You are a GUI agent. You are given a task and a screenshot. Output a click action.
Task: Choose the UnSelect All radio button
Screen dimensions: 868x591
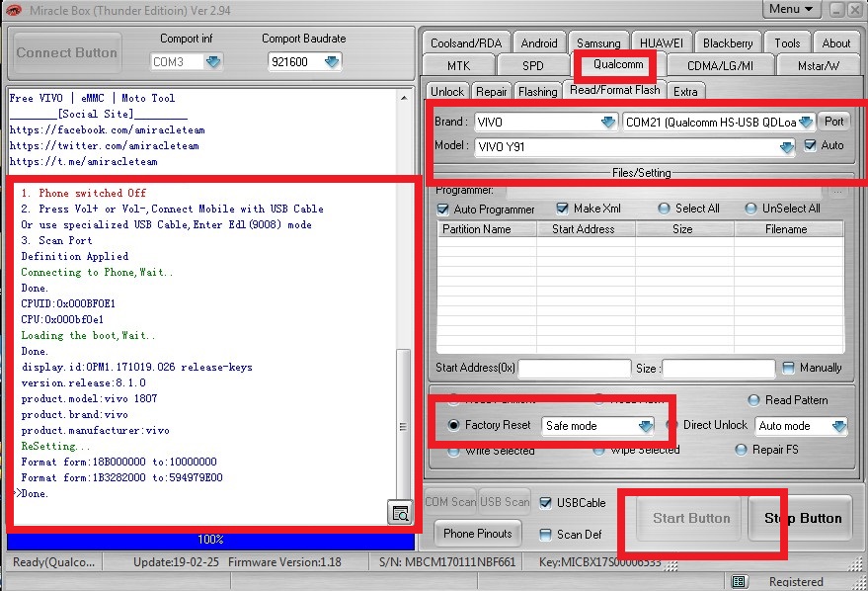[x=750, y=209]
